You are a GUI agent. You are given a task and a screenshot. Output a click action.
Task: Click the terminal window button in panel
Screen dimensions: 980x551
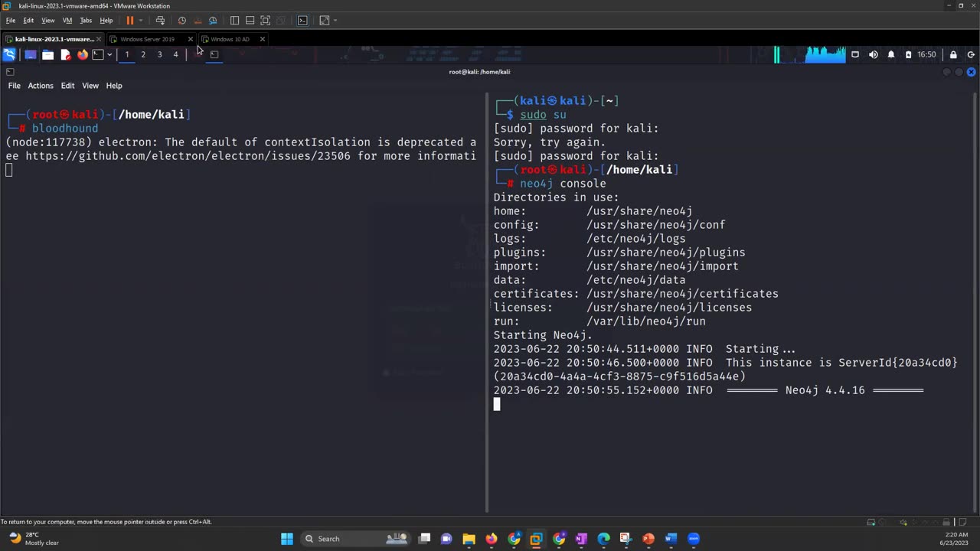214,54
